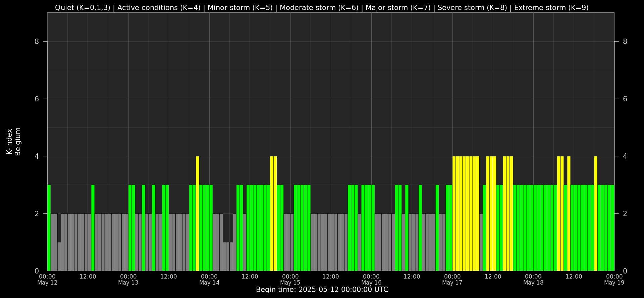Click the 'Major storm (K=7)' legend text
This screenshot has width=644, height=298.
click(398, 8)
